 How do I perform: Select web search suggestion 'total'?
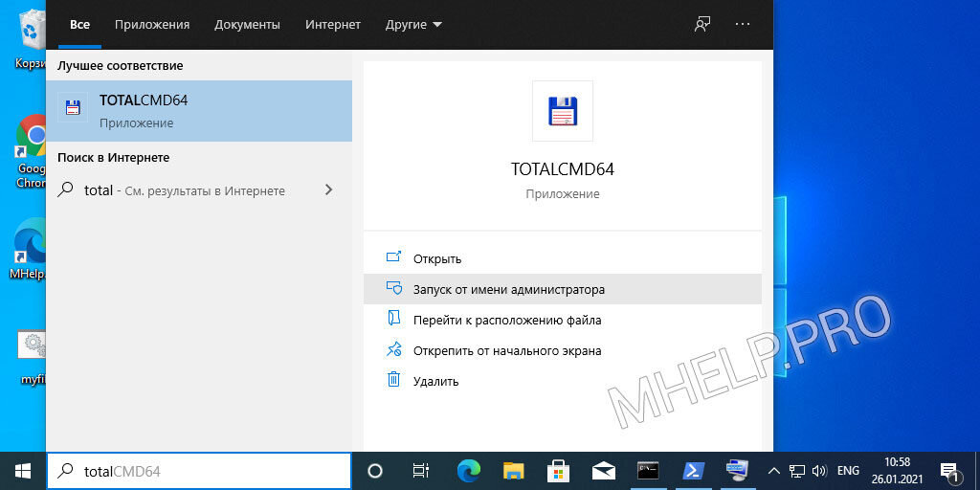199,190
